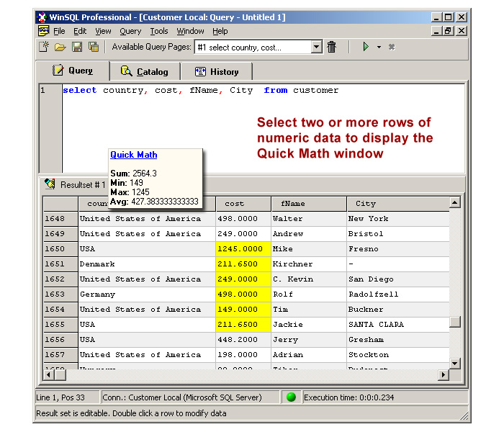Open the Help menu
Viewport: 504px width, 432px height.
pos(220,31)
